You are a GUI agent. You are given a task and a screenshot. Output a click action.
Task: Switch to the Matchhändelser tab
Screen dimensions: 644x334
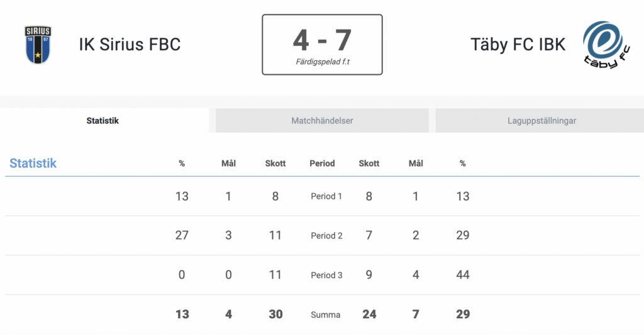point(322,120)
